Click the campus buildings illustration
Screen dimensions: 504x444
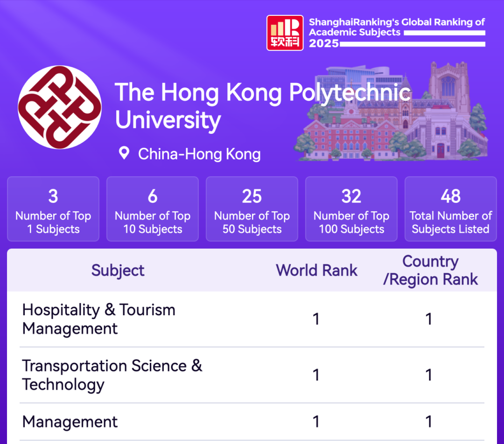[x=391, y=111]
